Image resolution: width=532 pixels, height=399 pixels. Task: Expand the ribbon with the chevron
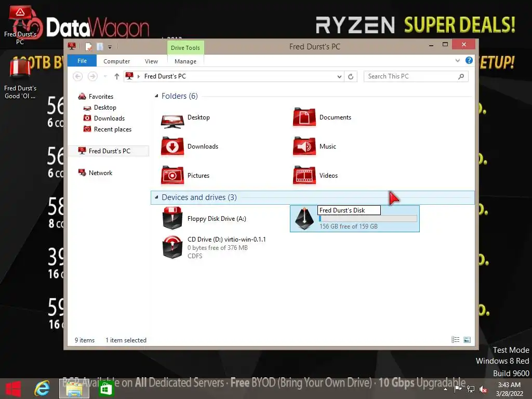coord(457,60)
